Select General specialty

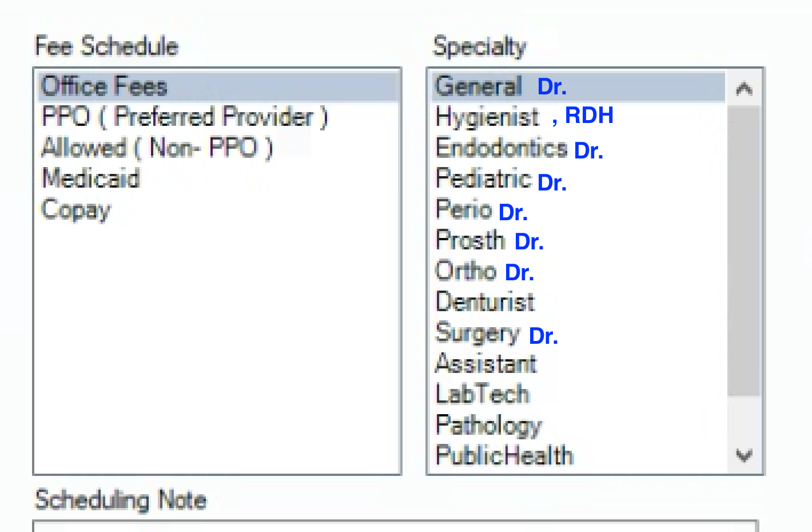pyautogui.click(x=479, y=86)
